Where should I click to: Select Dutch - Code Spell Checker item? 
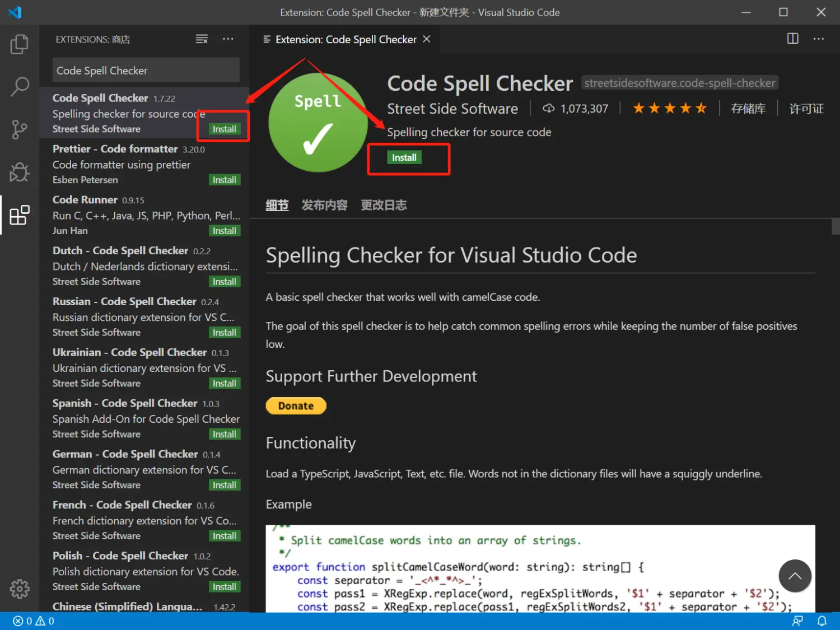pyautogui.click(x=144, y=265)
